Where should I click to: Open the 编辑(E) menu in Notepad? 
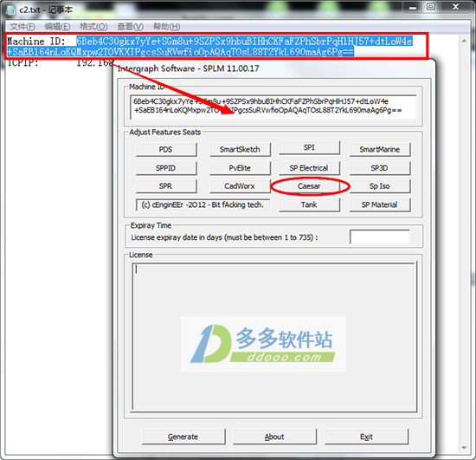(57, 27)
